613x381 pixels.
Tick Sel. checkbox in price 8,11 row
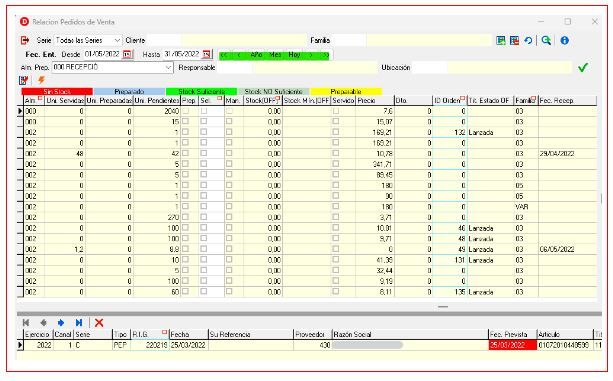click(x=203, y=291)
